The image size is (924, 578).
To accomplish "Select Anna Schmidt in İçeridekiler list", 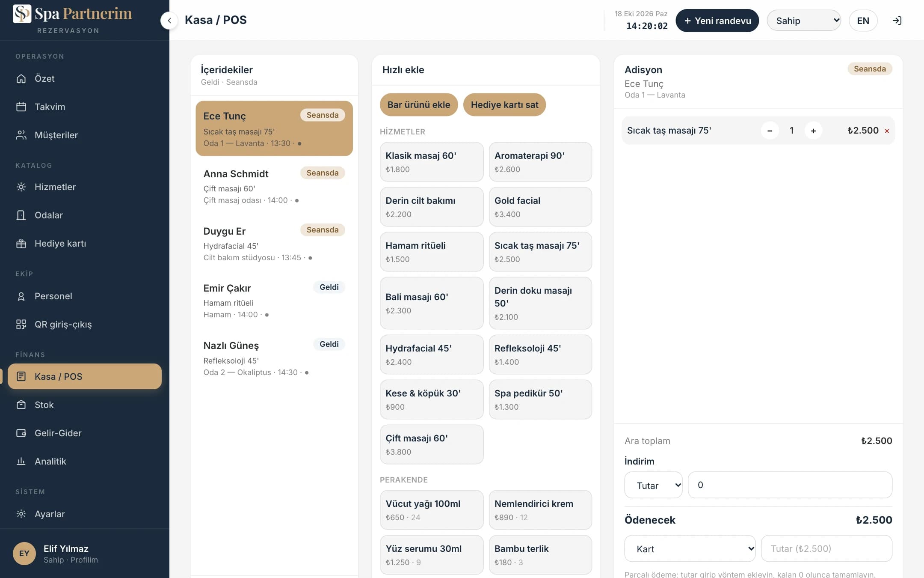I will pyautogui.click(x=274, y=186).
